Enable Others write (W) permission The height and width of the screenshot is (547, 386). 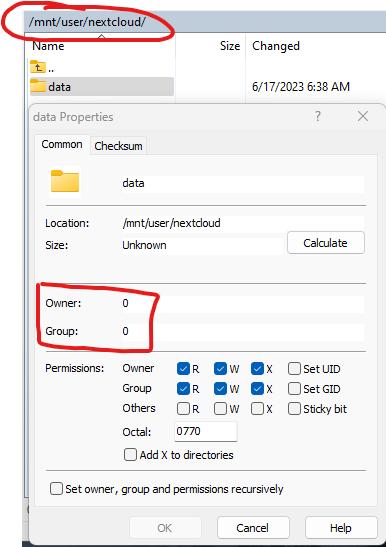220,409
